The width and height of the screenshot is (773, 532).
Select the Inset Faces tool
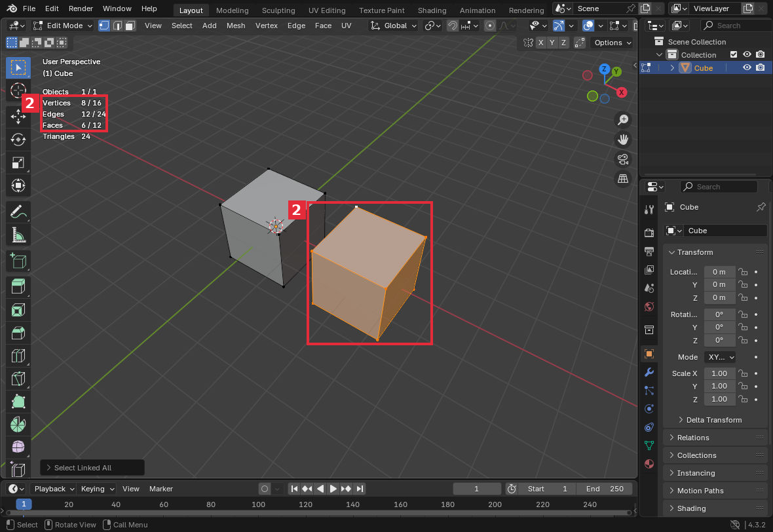click(18, 310)
